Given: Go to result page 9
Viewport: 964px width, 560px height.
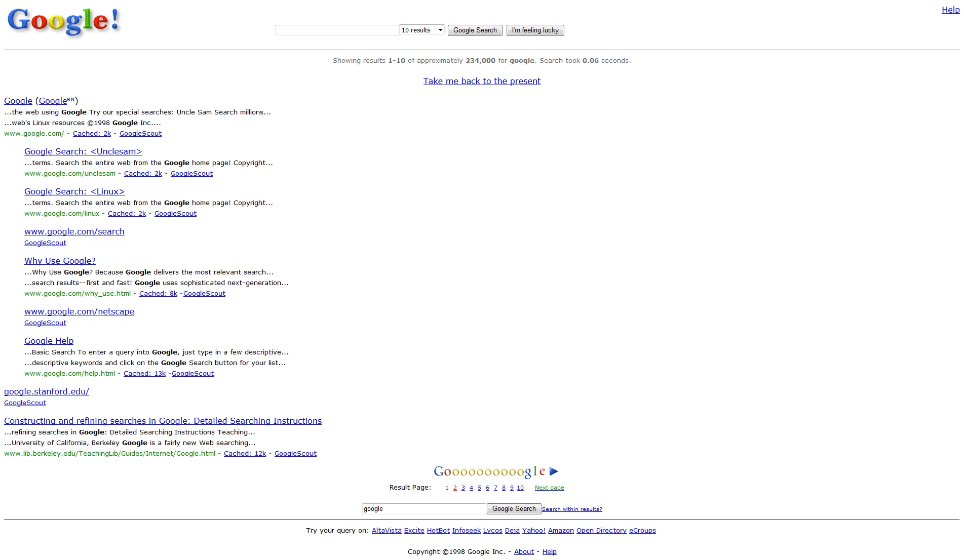Looking at the screenshot, I should click(512, 488).
